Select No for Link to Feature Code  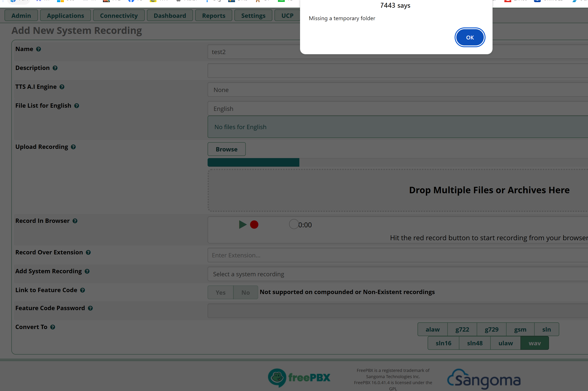[x=245, y=292]
